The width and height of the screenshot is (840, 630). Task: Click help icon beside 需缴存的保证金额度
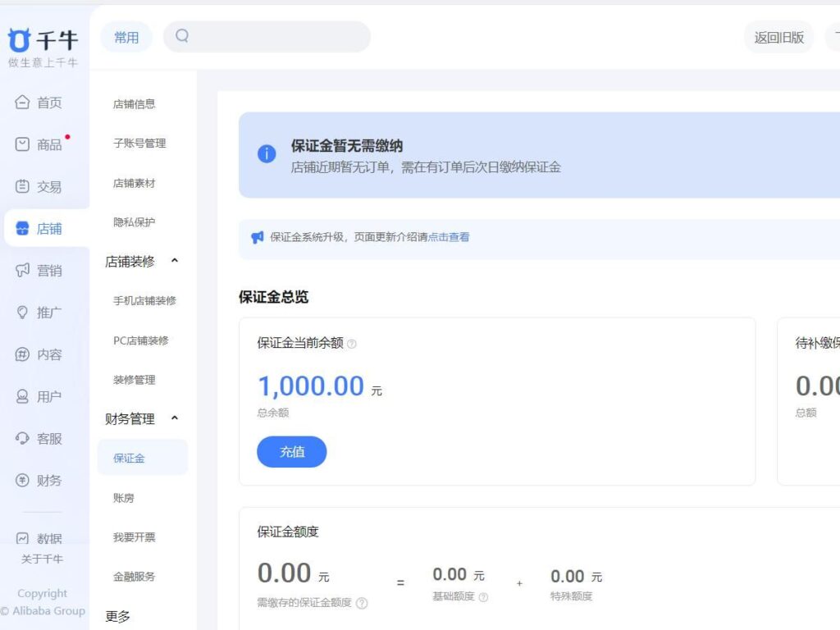click(x=362, y=603)
